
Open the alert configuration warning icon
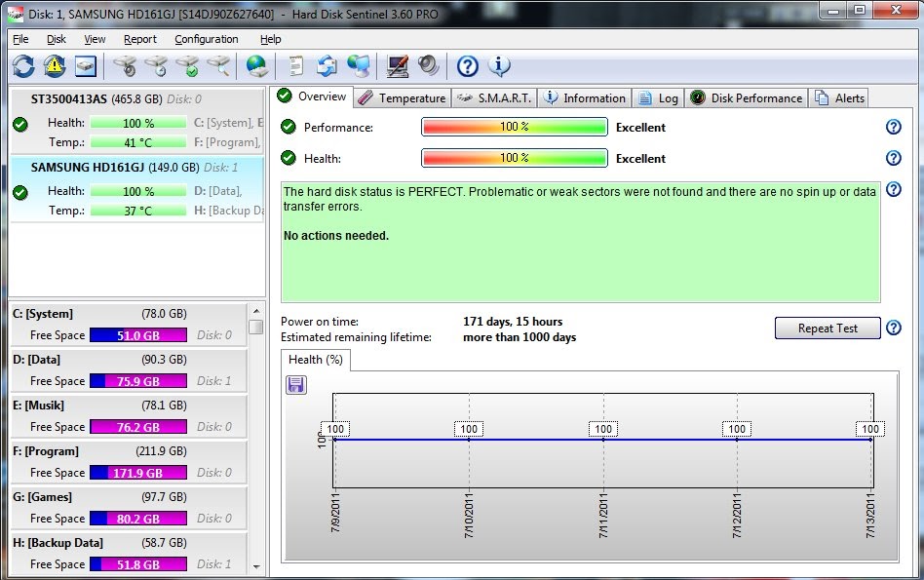point(55,65)
